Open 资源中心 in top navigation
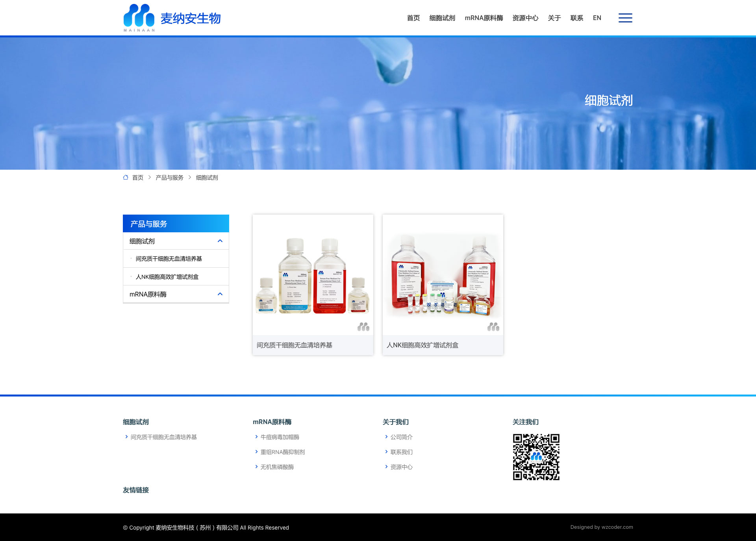The height and width of the screenshot is (541, 756). tap(525, 18)
